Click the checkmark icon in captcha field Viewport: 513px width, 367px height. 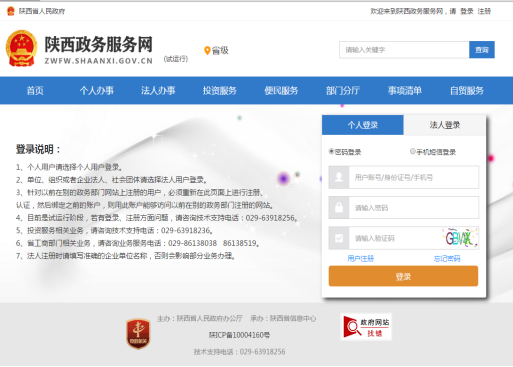tap(339, 238)
